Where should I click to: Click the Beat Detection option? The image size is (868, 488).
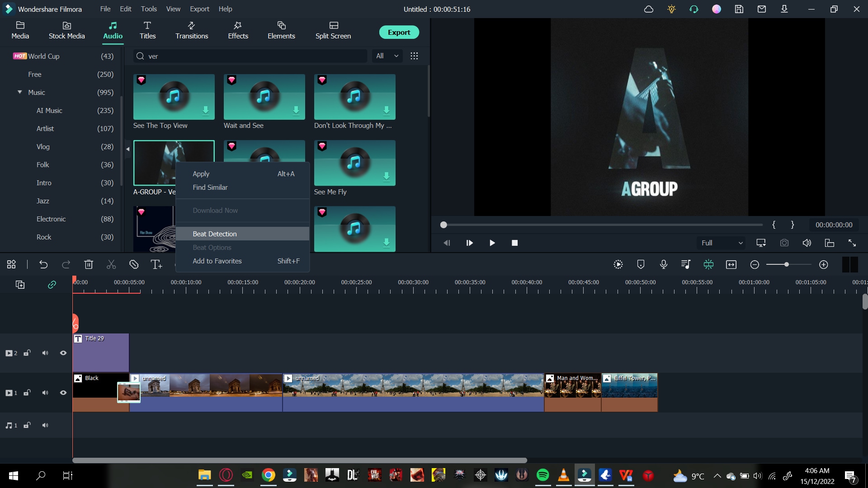215,234
